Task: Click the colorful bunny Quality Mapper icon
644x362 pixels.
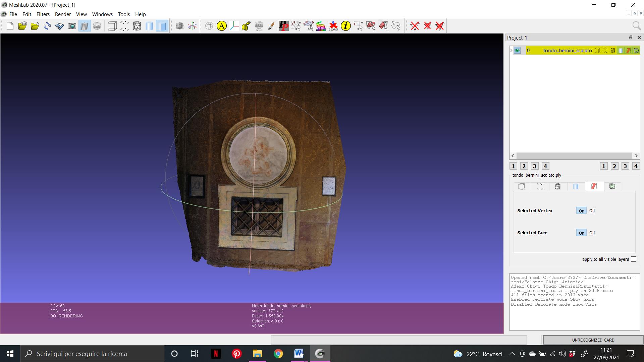Action: pos(321,26)
